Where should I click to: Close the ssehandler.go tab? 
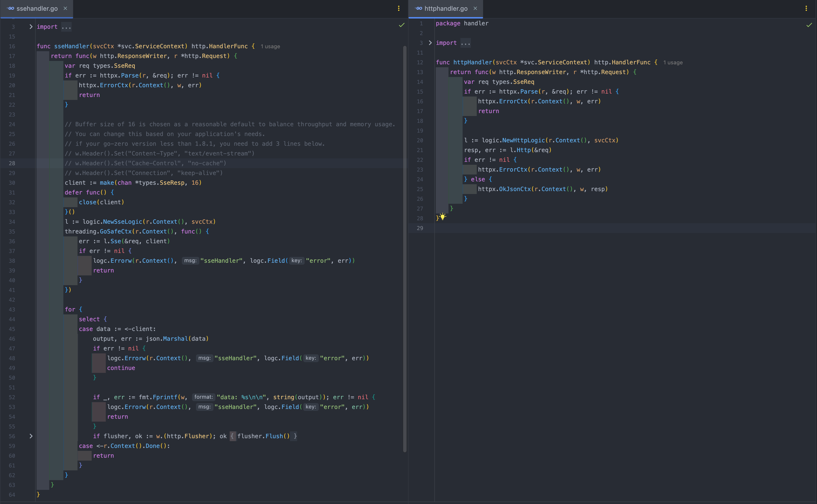tap(65, 8)
